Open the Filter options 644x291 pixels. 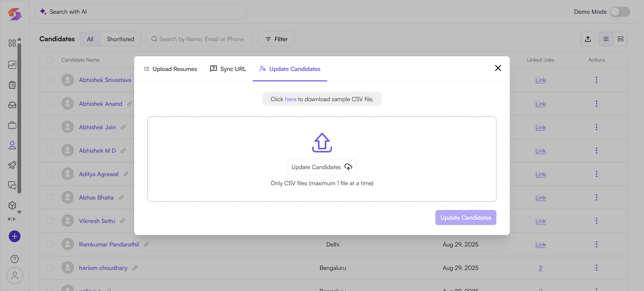[276, 39]
